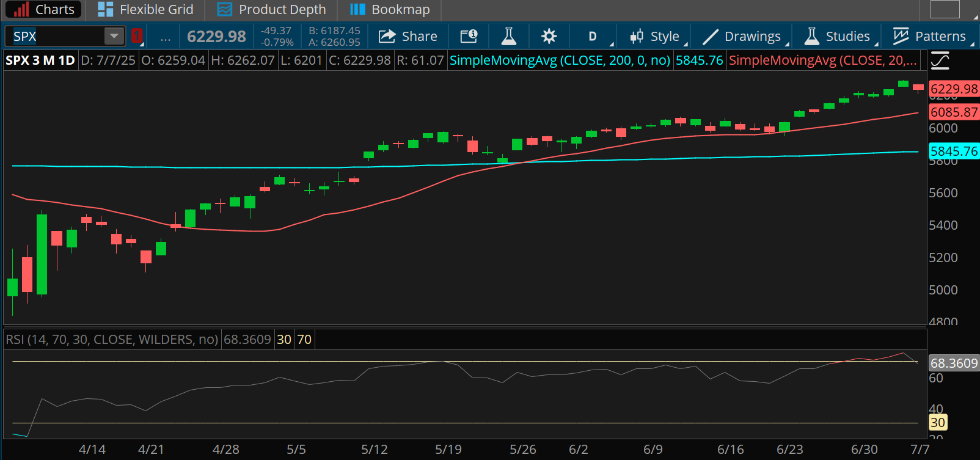Click the RSI overbought value 70 label

point(304,340)
